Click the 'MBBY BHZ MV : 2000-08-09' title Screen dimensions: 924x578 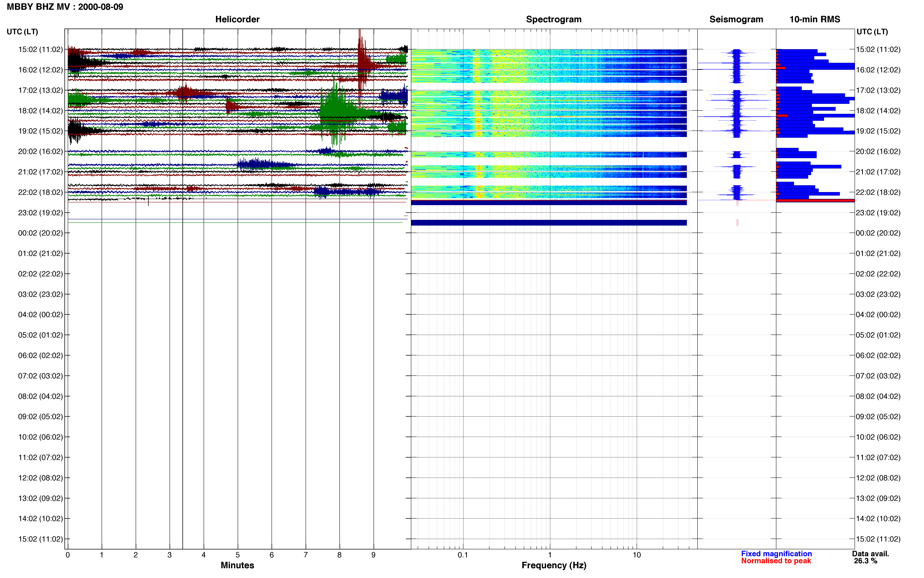pos(65,7)
